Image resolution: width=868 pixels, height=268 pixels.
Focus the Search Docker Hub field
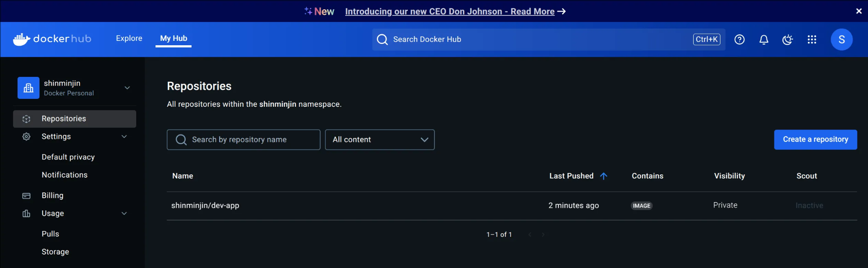(x=549, y=40)
